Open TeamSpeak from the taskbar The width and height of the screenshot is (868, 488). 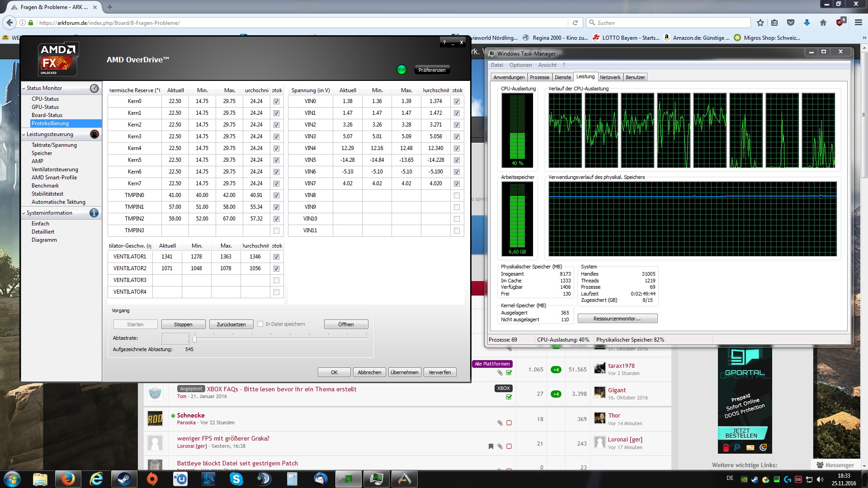coord(264,479)
